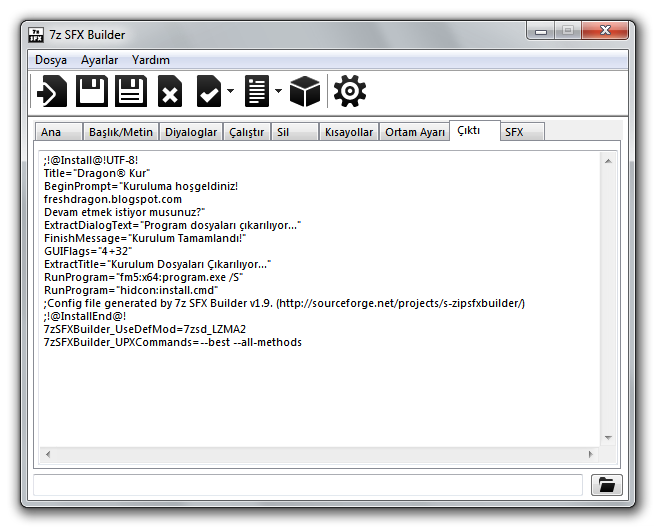The height and width of the screenshot is (528, 656).
Task: Click the vertical scrollbar up arrow
Action: pyautogui.click(x=608, y=161)
